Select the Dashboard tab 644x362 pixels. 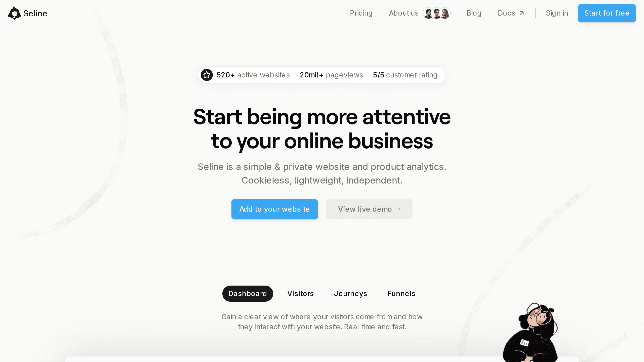(x=248, y=293)
